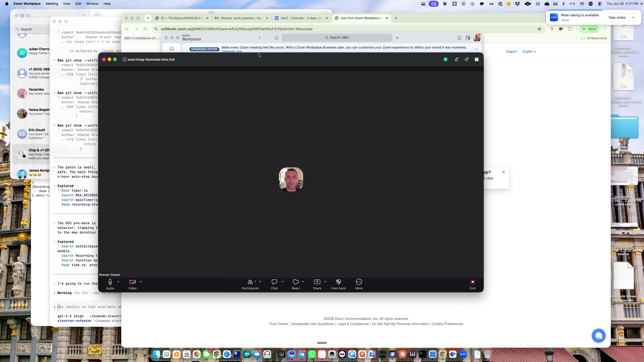Click the Upgrade now link
Viewport: 644px width, 362px height.
pyautogui.click(x=232, y=51)
